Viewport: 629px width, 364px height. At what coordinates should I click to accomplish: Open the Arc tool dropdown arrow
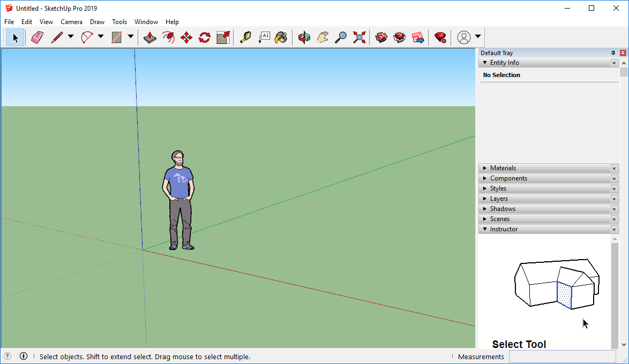pos(101,36)
